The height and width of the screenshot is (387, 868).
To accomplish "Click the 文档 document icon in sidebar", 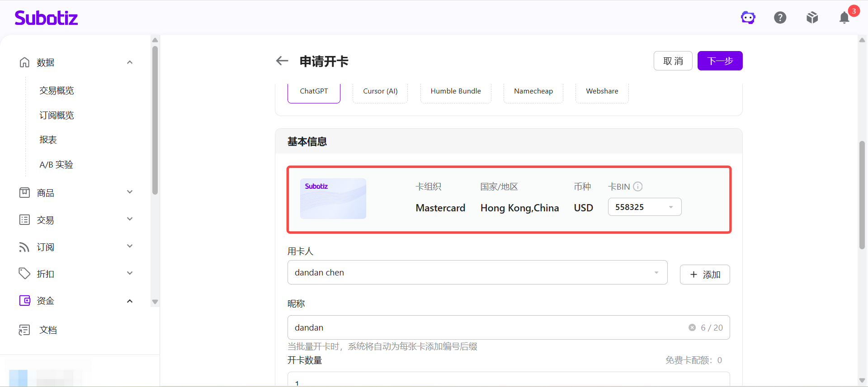I will pyautogui.click(x=24, y=330).
